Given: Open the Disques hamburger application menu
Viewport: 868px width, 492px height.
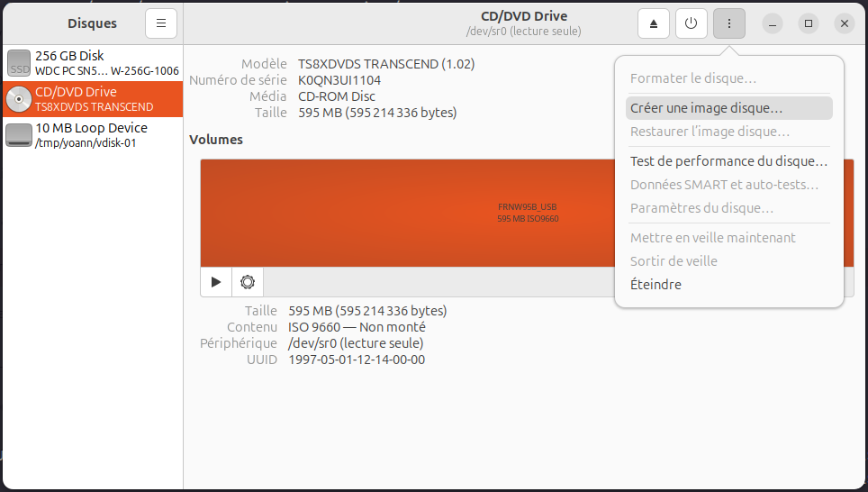Looking at the screenshot, I should (161, 23).
